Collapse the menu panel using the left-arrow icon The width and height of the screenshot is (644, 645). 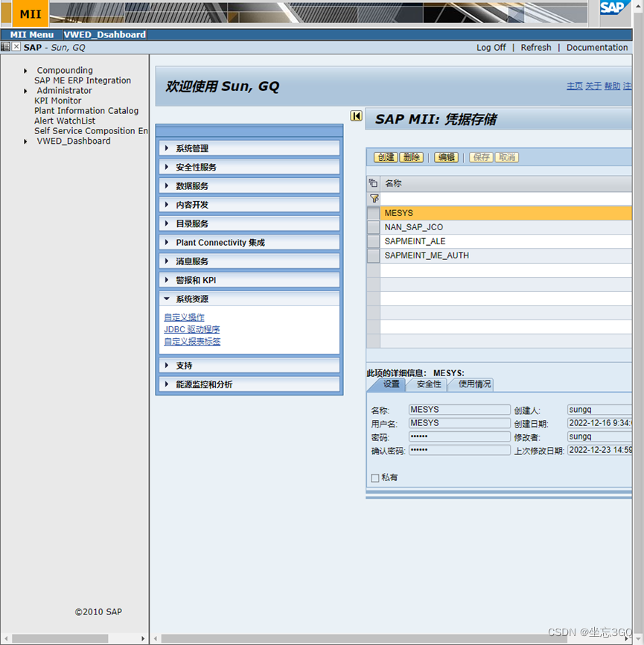(356, 116)
